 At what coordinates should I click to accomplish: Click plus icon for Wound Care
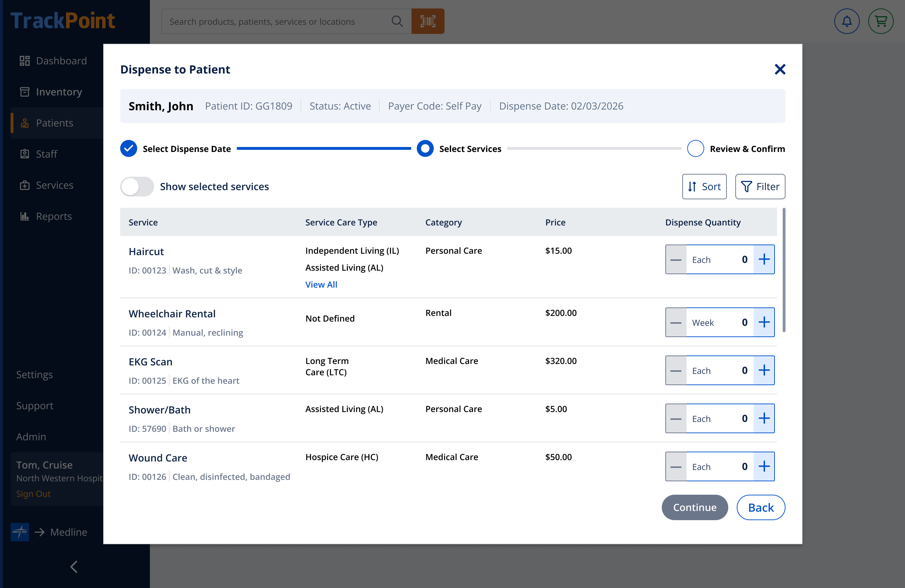click(x=764, y=467)
